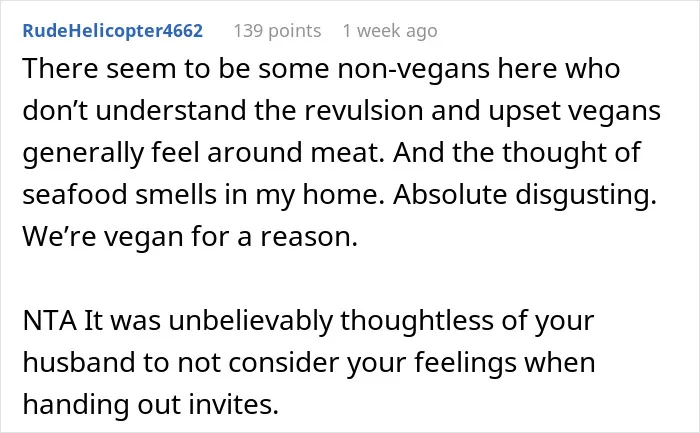Click the final line 'handing out invites.'
The height and width of the screenshot is (433, 700).
click(150, 405)
